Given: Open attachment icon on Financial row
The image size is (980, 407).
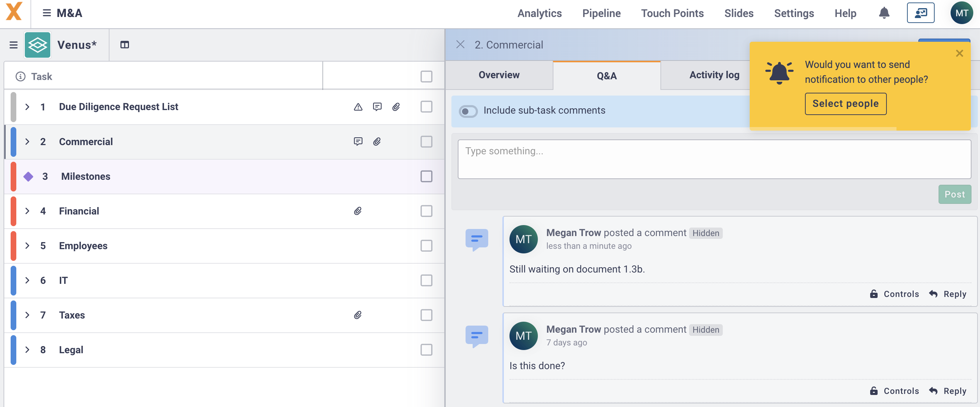Looking at the screenshot, I should coord(358,211).
